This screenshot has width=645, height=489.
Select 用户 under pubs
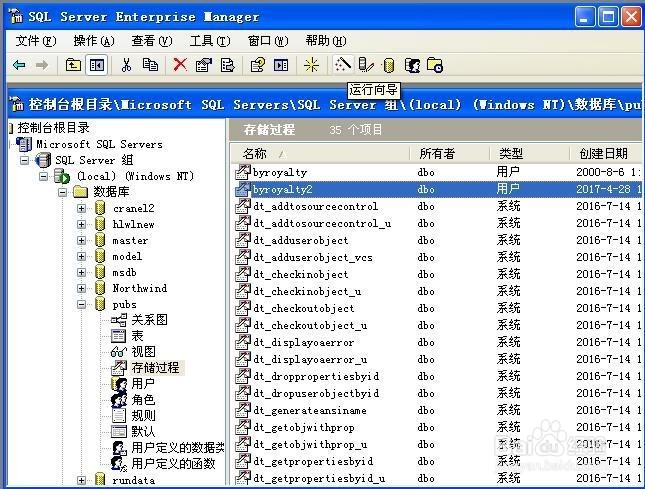click(143, 384)
